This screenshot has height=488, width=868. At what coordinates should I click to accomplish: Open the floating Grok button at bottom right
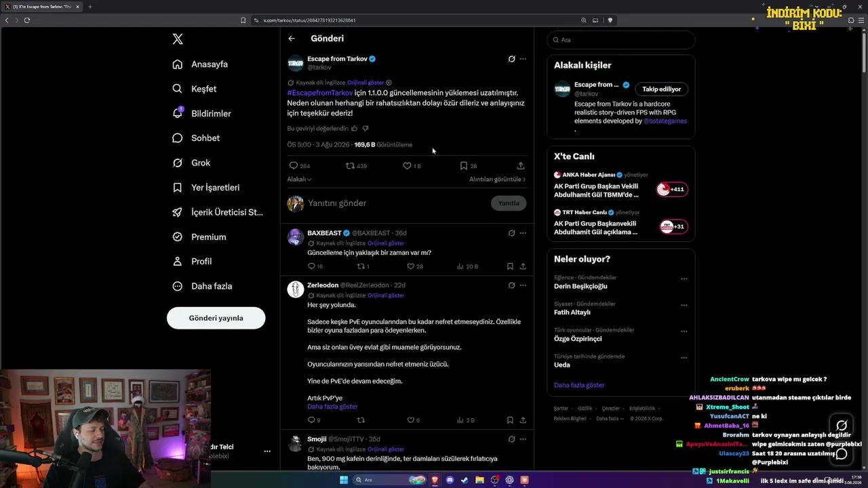coord(842,425)
